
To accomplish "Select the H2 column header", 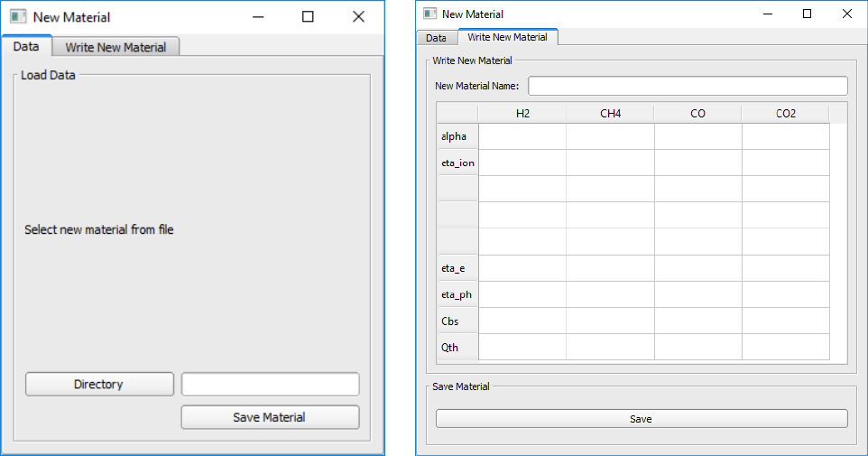I will [522, 114].
